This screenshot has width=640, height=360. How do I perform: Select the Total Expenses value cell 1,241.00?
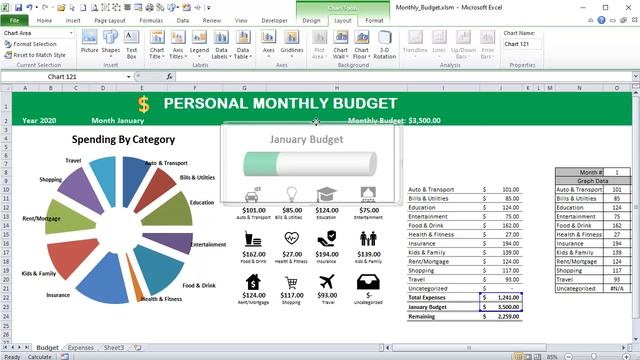[x=501, y=298]
